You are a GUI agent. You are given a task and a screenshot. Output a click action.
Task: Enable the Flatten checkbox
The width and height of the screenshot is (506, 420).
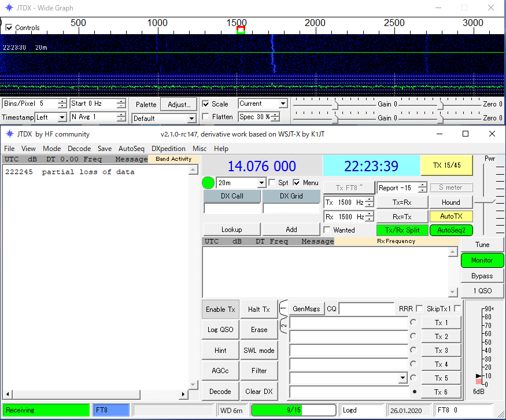(x=206, y=117)
